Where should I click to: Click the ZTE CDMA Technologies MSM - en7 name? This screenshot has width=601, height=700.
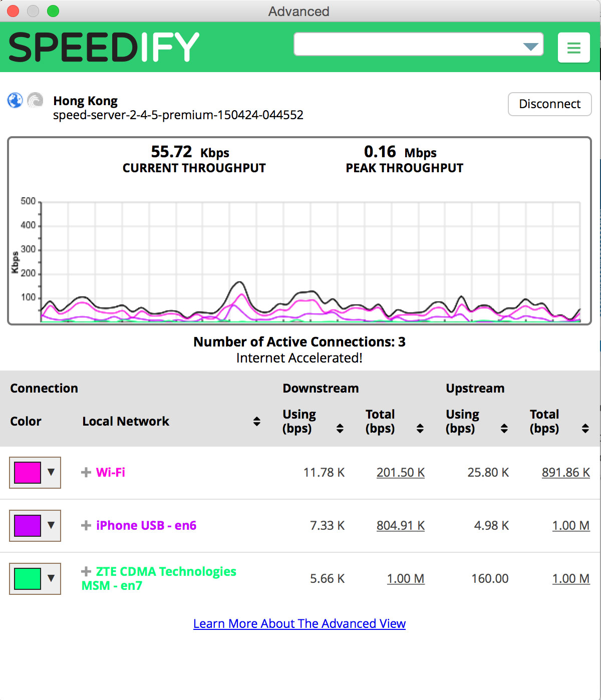159,578
